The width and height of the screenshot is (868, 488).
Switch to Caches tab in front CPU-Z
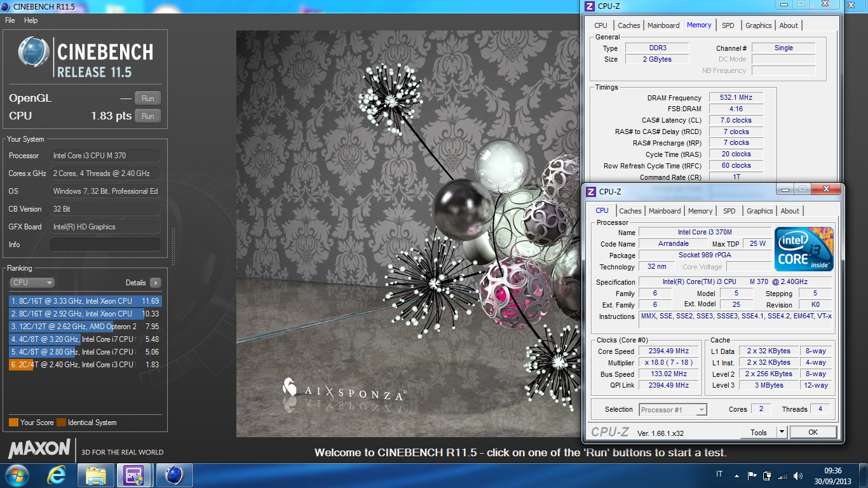tap(630, 211)
